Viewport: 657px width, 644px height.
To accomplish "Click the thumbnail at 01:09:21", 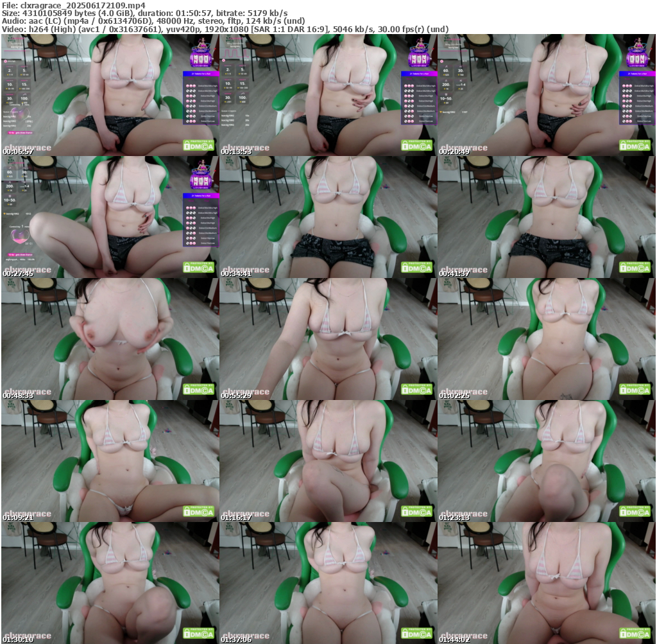I will [x=110, y=461].
